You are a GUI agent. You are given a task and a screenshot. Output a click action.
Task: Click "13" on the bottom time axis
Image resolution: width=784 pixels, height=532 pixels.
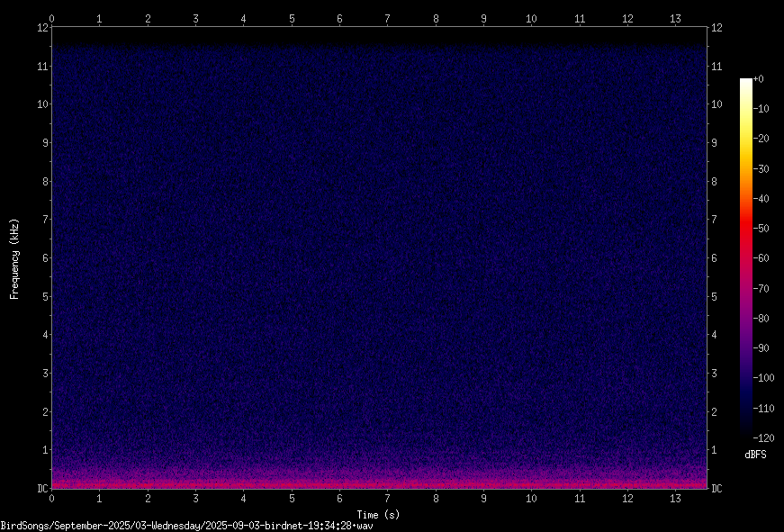(x=675, y=499)
